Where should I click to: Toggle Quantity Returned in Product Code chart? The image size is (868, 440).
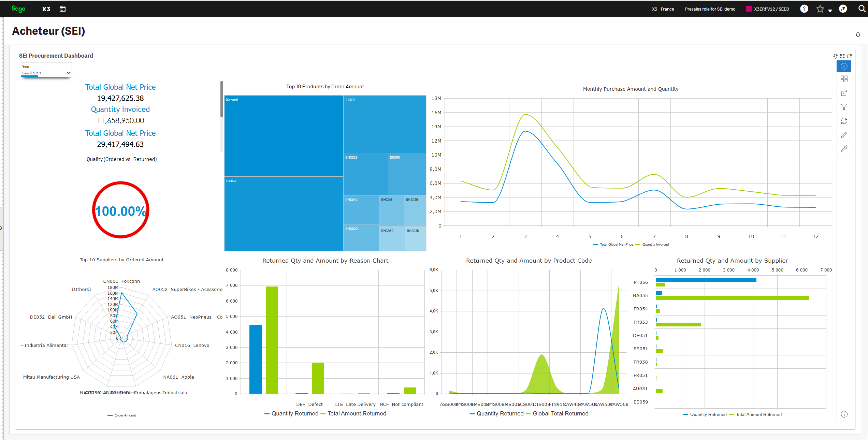pyautogui.click(x=496, y=414)
